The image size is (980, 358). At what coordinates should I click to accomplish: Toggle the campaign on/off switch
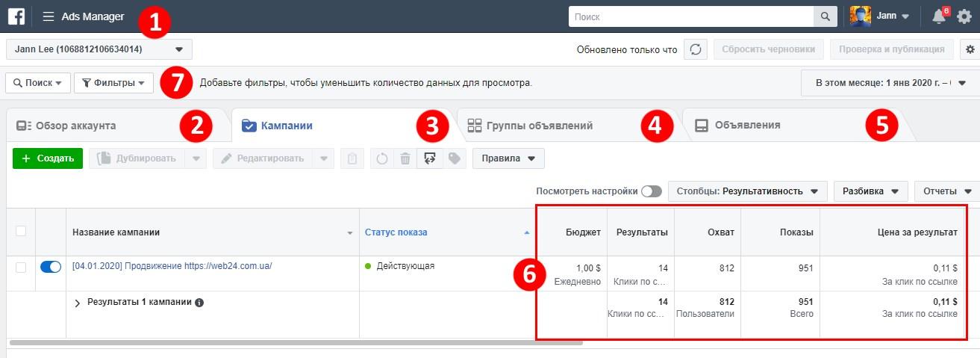pyautogui.click(x=50, y=267)
